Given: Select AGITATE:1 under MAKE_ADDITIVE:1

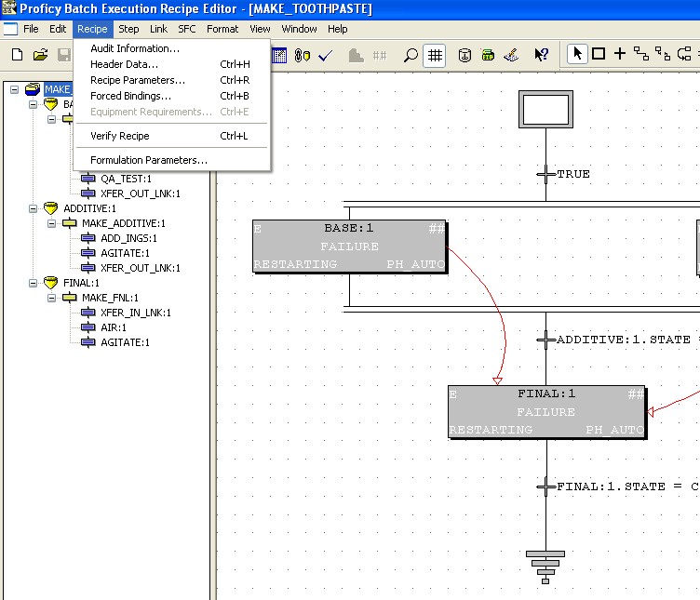Looking at the screenshot, I should pos(125,253).
